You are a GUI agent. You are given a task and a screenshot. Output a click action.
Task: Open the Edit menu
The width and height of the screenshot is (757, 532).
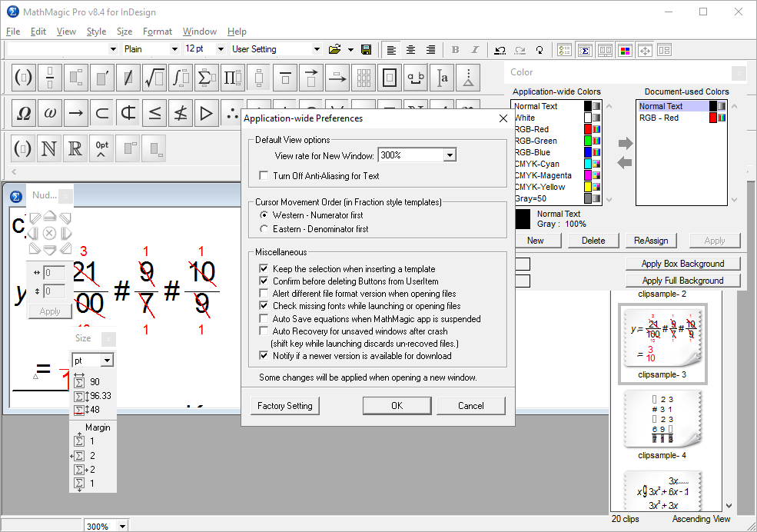(x=38, y=32)
